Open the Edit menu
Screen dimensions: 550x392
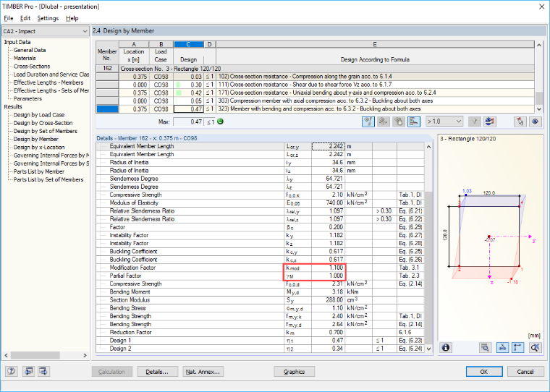point(25,18)
